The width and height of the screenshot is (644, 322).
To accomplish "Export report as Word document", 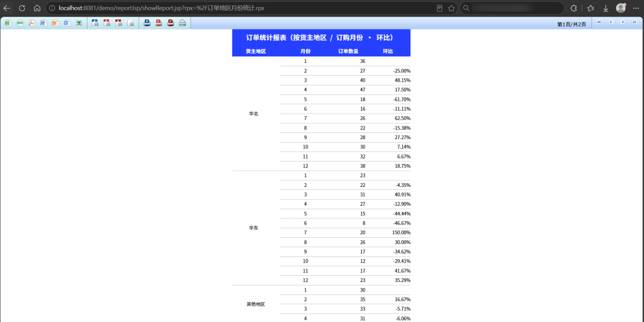I will pos(43,23).
